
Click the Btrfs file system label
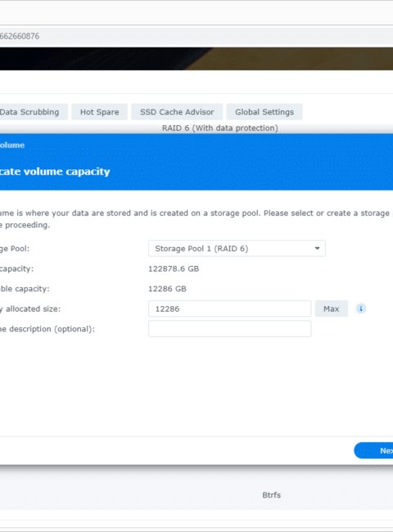click(x=272, y=495)
